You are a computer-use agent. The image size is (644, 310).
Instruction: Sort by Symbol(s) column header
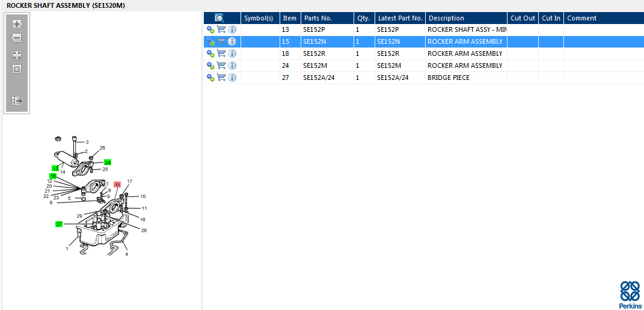point(260,18)
